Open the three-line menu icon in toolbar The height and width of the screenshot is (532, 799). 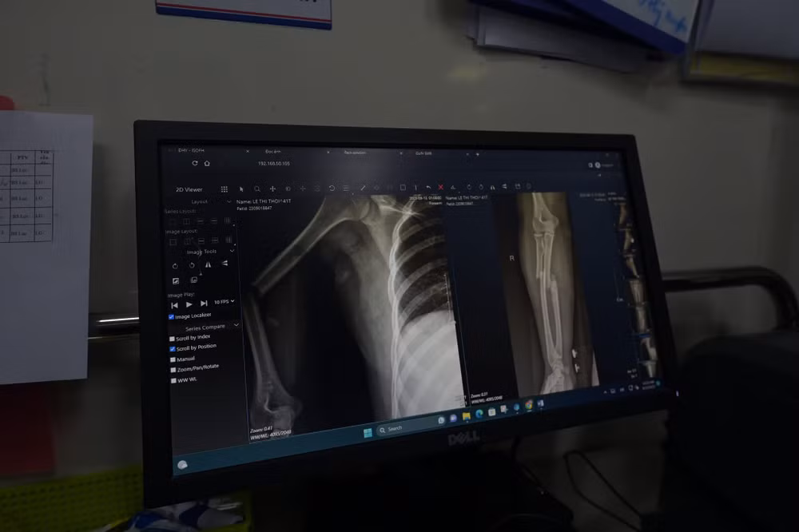(x=346, y=189)
